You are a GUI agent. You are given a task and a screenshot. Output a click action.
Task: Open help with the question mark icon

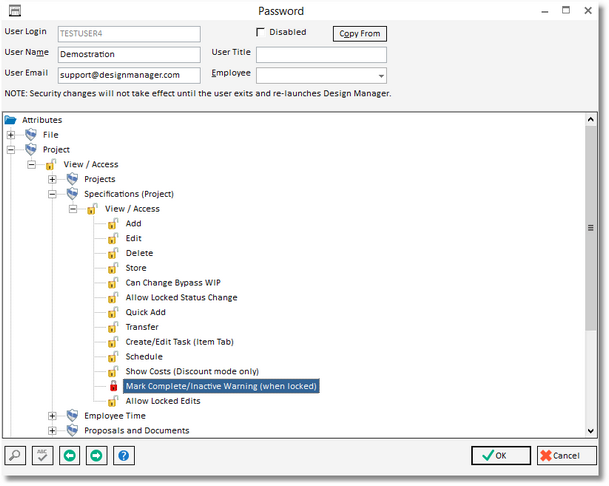(124, 455)
